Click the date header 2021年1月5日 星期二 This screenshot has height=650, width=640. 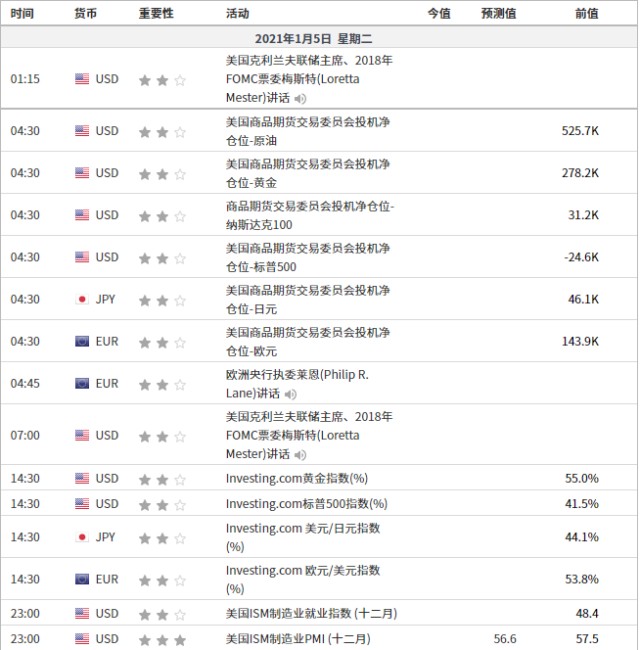(x=313, y=39)
